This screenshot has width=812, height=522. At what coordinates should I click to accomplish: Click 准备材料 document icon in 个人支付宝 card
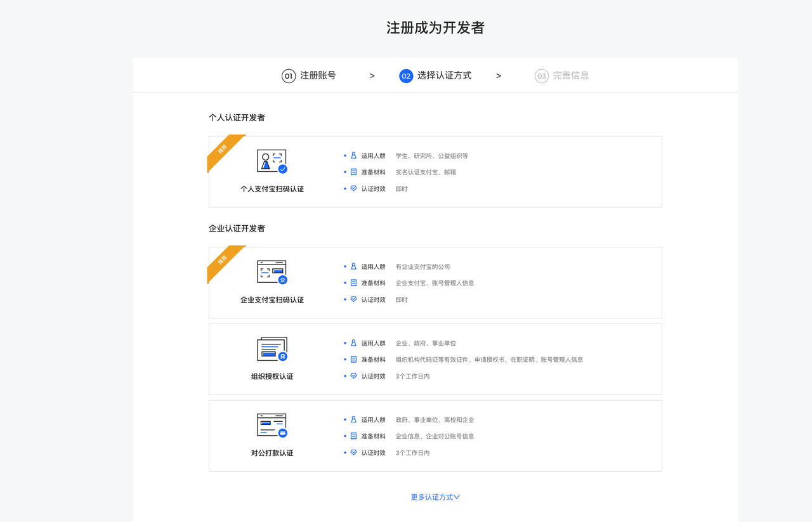pos(353,172)
